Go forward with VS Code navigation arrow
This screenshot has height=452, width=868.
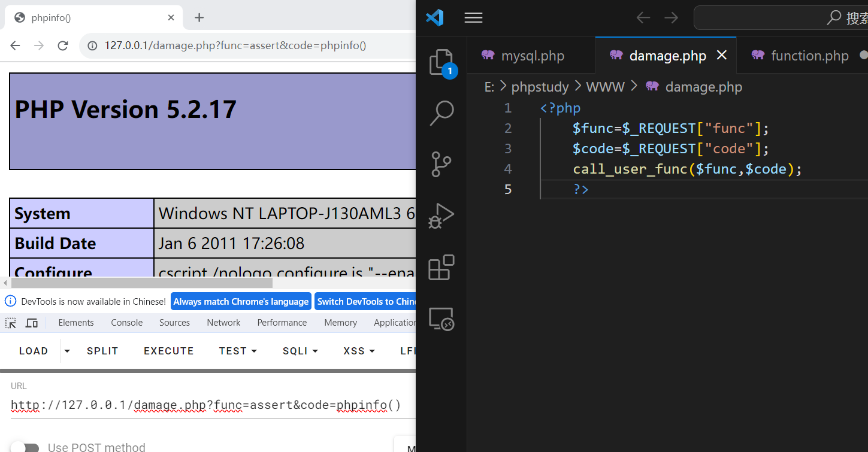(x=671, y=18)
